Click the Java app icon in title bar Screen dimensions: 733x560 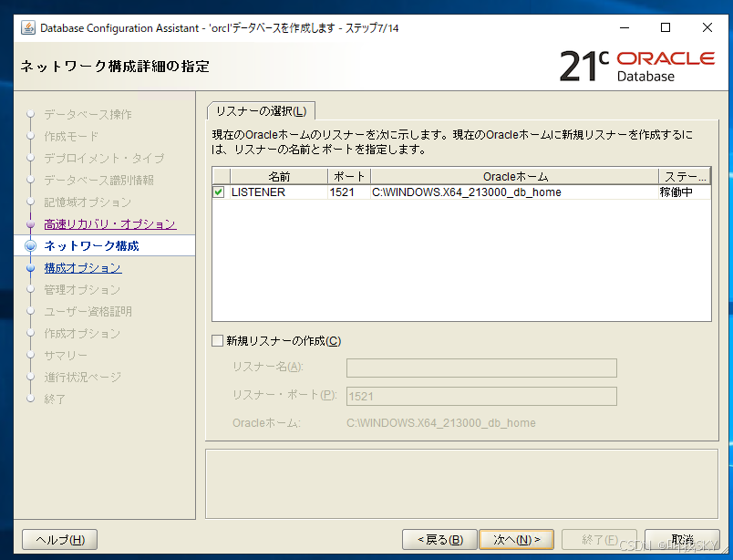pos(28,28)
